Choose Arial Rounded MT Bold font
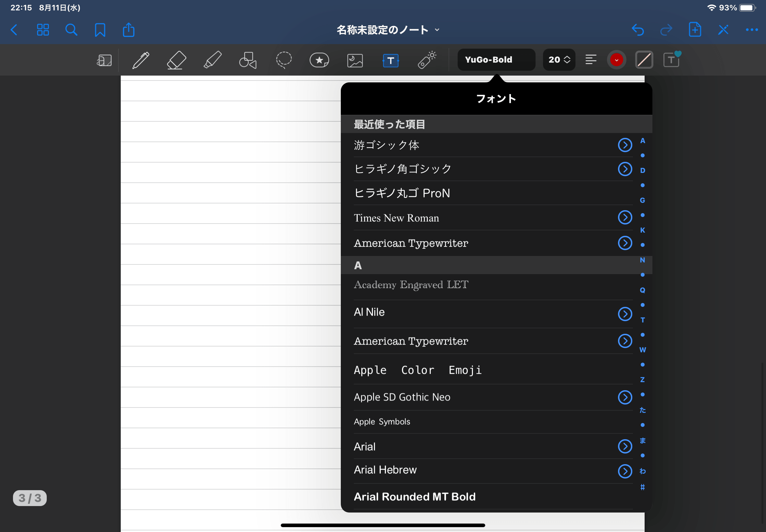The width and height of the screenshot is (766, 532). (x=414, y=496)
